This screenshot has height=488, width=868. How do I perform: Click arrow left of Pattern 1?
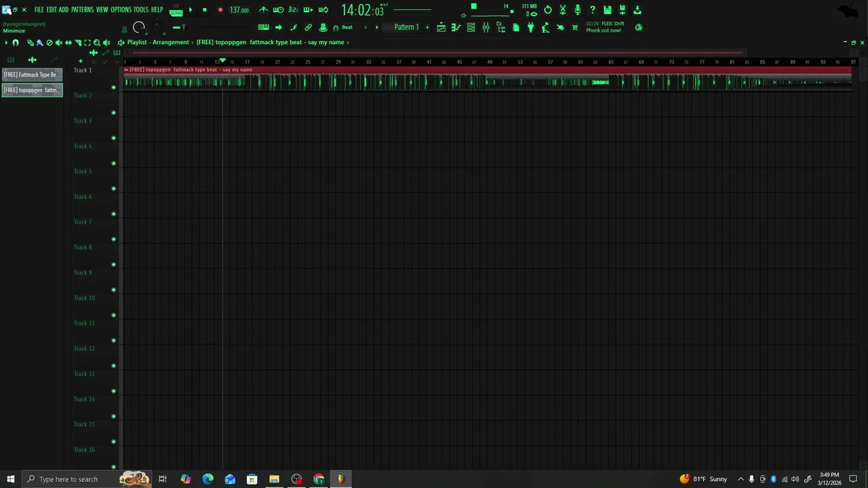(x=376, y=27)
